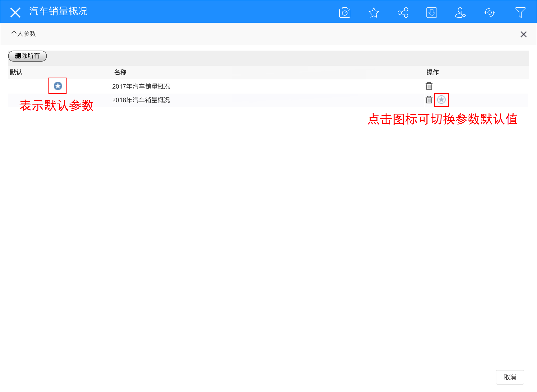This screenshot has width=537, height=392.
Task: Click the 默认 column header
Action: click(16, 72)
